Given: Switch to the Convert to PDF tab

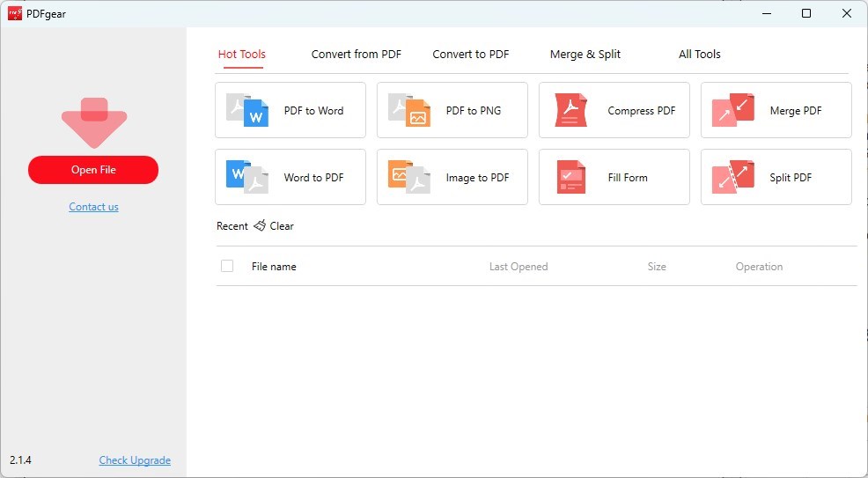Looking at the screenshot, I should click(x=470, y=55).
